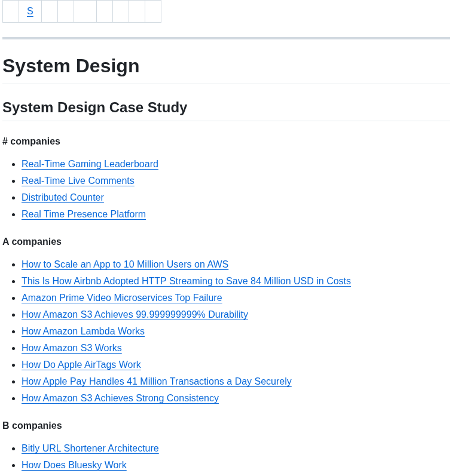The width and height of the screenshot is (452, 476).
Task: Open the Distributed Counter link
Action: 63,197
